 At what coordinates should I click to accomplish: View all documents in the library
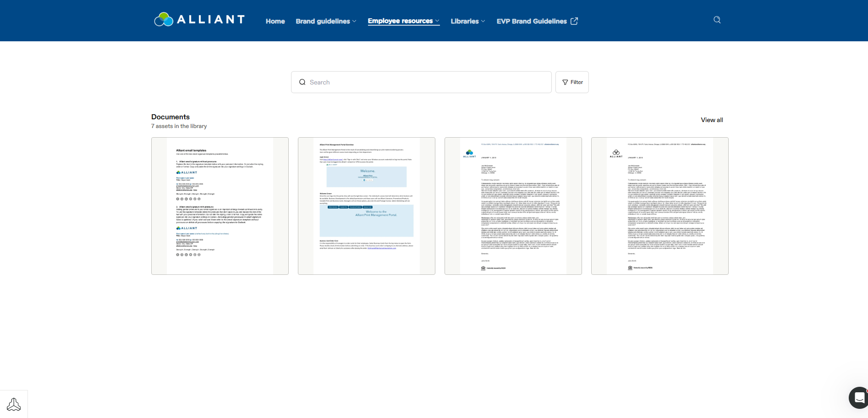click(712, 120)
